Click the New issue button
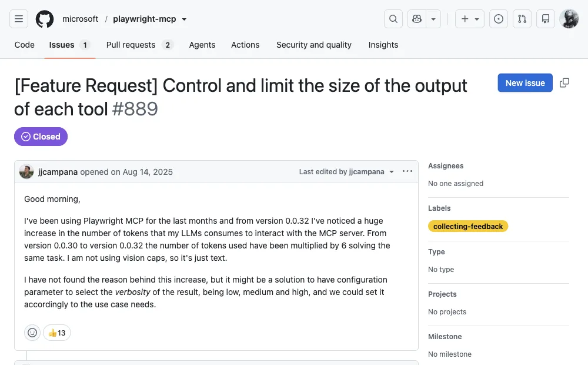This screenshot has height=365, width=588. [x=525, y=83]
